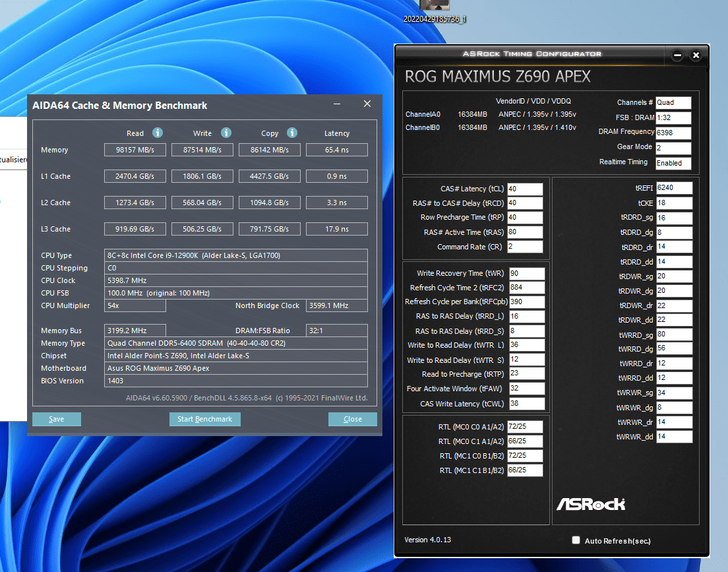Click the CAS# Latency (tCL) field
728x572 pixels.
click(x=525, y=189)
